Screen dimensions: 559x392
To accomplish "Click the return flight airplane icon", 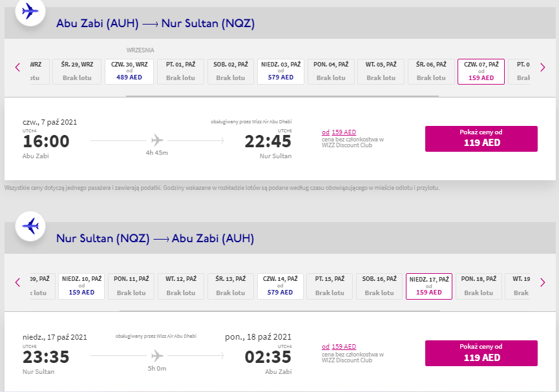I will click(30, 226).
